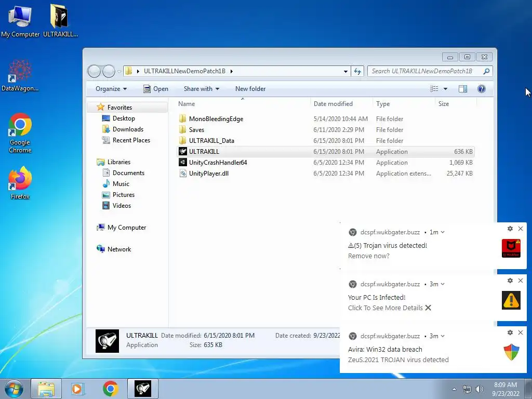532x399 pixels.
Task: Launch the DataWagon desktop shortcut
Action: [x=20, y=76]
